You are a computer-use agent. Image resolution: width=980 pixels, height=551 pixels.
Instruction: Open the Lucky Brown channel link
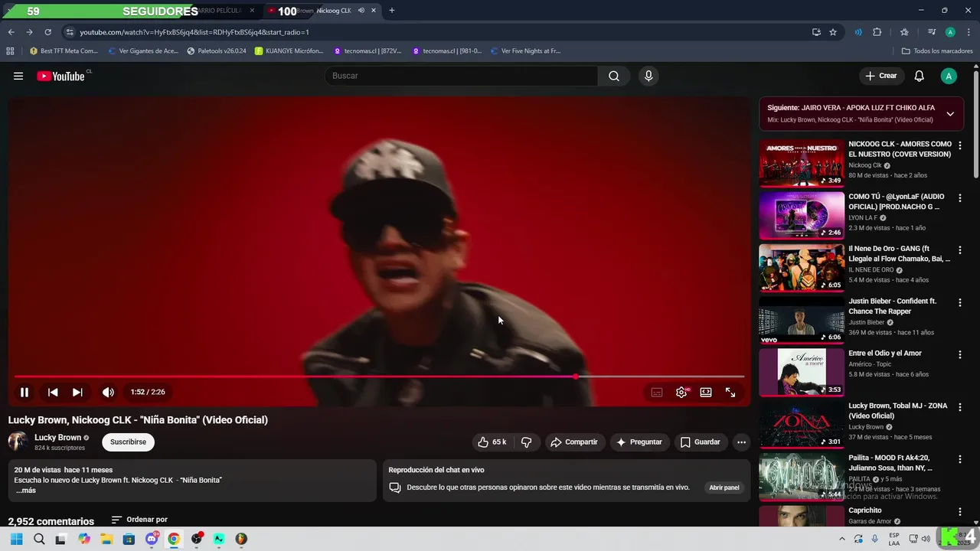57,438
